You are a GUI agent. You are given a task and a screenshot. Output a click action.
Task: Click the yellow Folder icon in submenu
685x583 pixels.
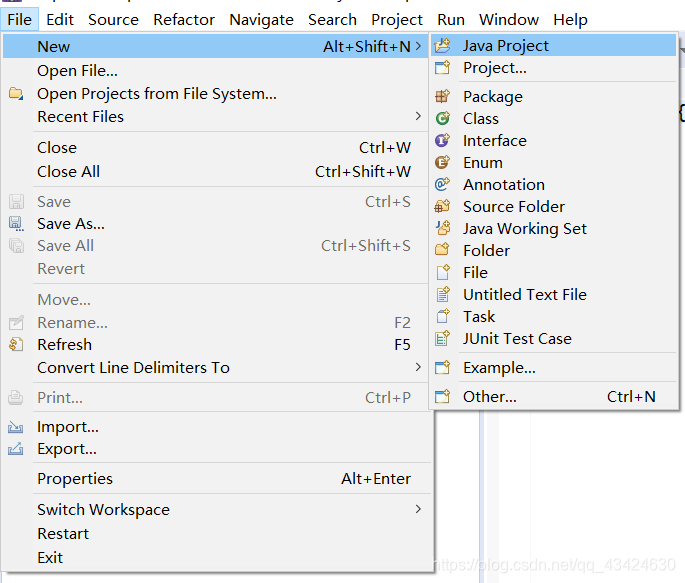443,250
